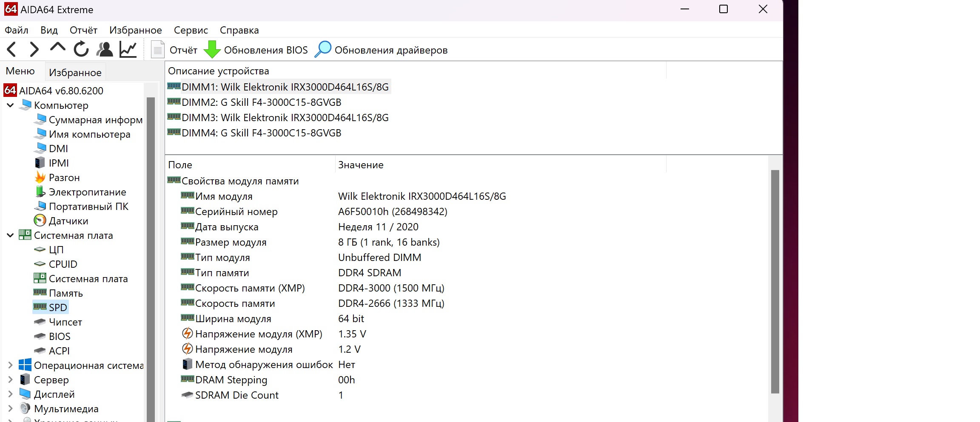Open user management toolbar icon
Screen dimensions: 980x422
click(x=105, y=49)
